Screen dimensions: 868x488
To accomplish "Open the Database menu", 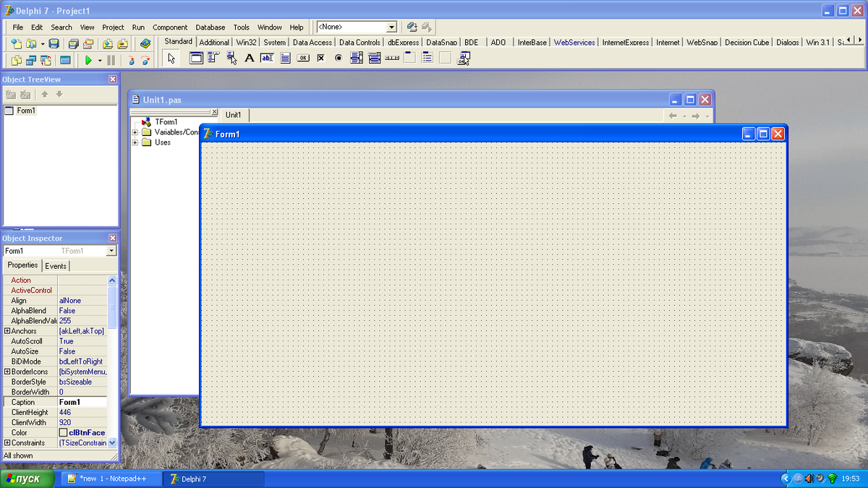I will (x=210, y=27).
